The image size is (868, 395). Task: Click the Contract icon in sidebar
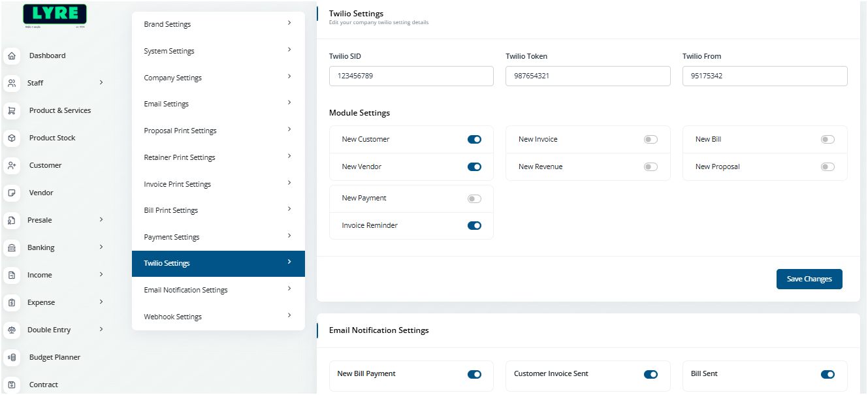pyautogui.click(x=12, y=385)
